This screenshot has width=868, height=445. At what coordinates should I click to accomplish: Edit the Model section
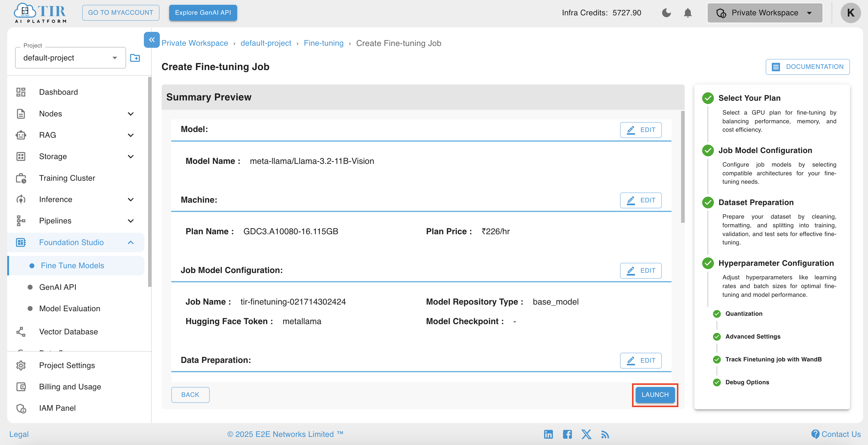pyautogui.click(x=640, y=130)
